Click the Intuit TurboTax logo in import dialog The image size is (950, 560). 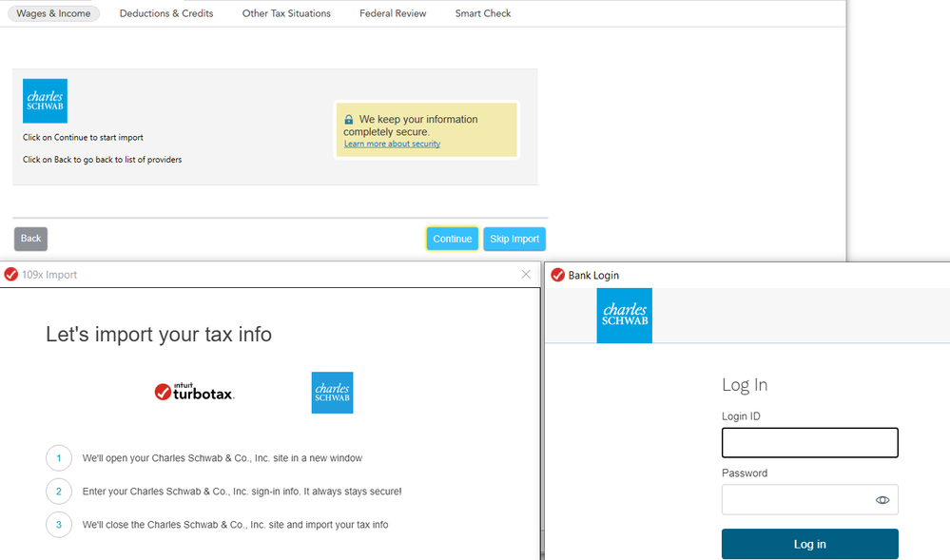(x=195, y=392)
